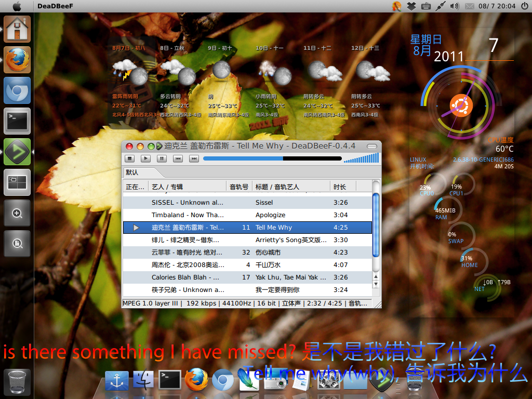Screen dimensions: 532x399
Task: Open Terminal from the left launcher
Action: (17, 121)
